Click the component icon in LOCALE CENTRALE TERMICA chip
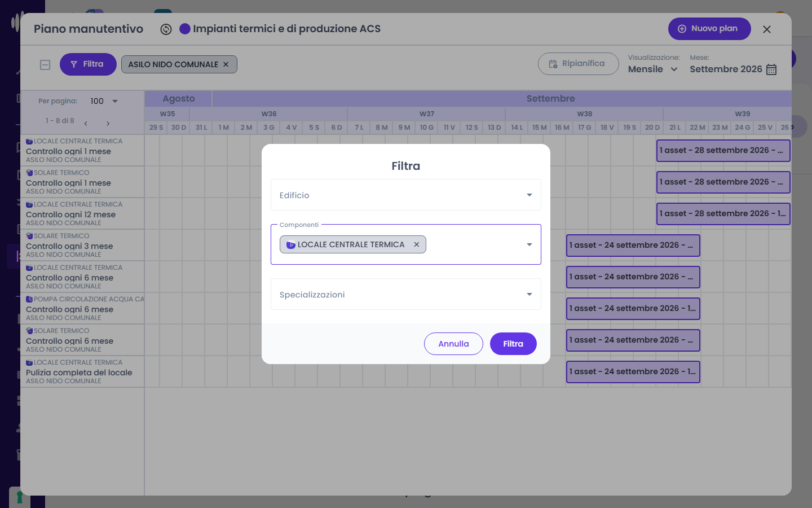Viewport: 812px width, 508px height. 291,245
